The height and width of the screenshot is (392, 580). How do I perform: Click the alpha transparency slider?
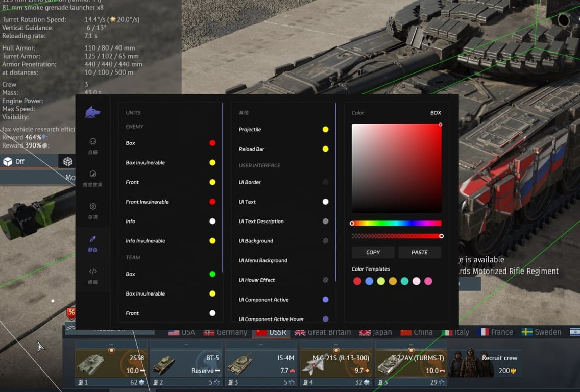coord(397,236)
